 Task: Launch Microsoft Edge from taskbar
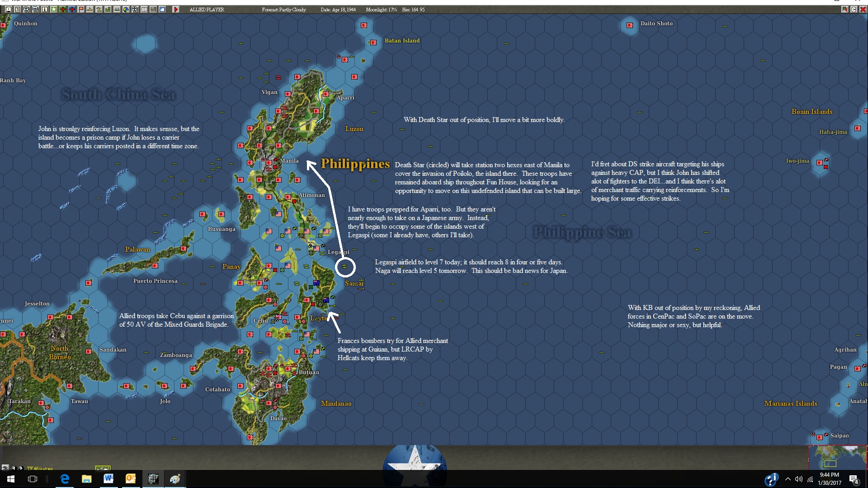(65, 479)
